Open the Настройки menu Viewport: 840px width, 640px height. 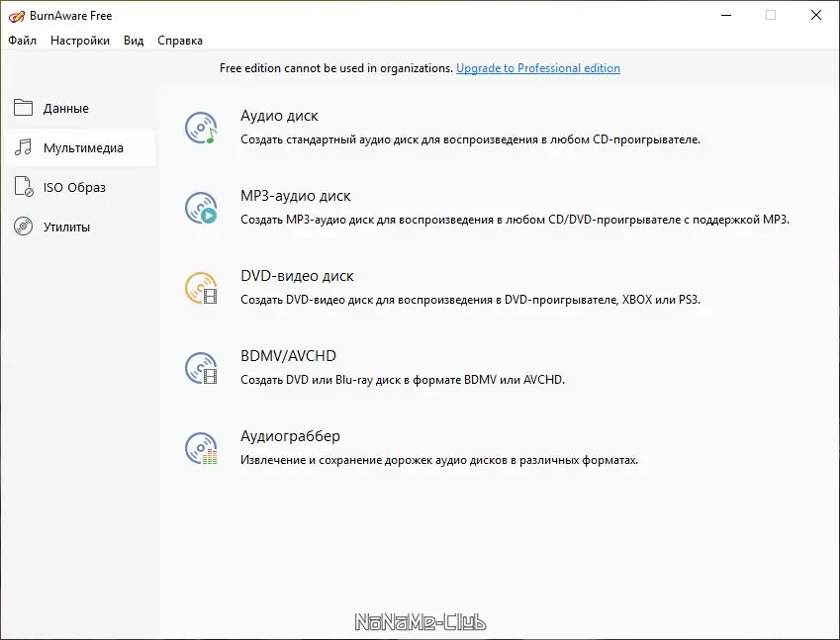tap(80, 41)
